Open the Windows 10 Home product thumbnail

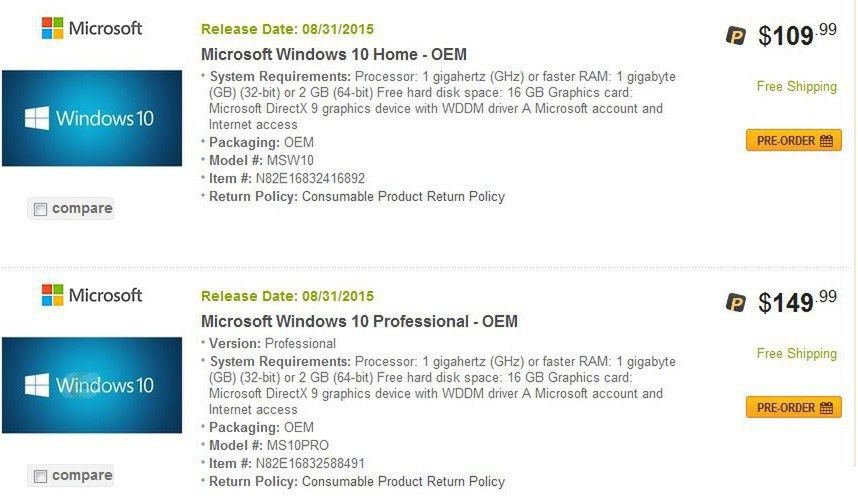pos(92,118)
